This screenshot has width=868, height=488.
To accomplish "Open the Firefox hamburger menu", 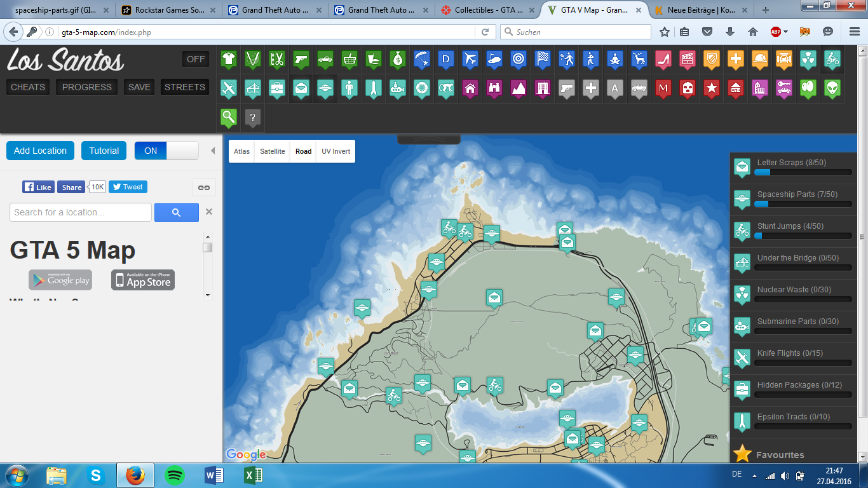I will 854,32.
